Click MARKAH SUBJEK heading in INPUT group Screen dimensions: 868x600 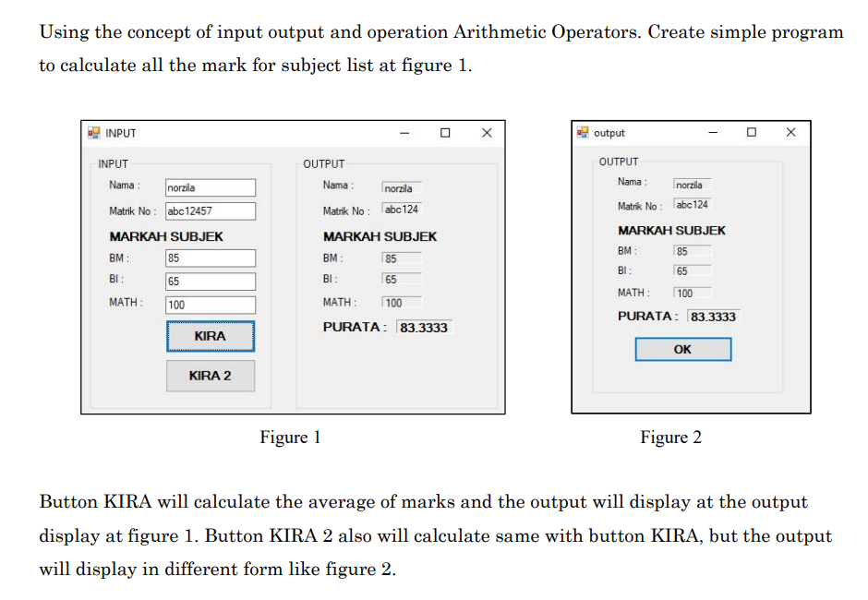click(166, 237)
